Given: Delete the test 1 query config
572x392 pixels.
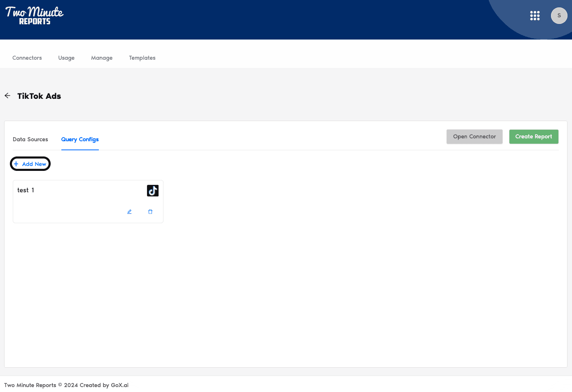Looking at the screenshot, I should click(x=150, y=212).
